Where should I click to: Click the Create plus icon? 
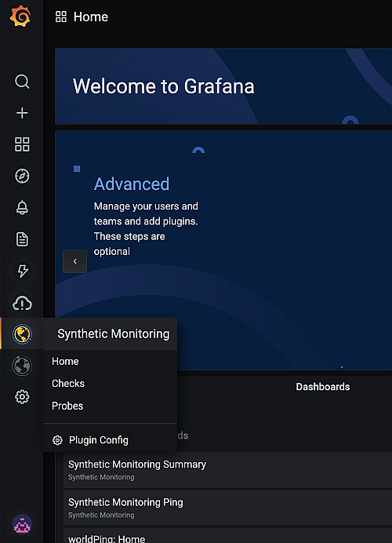(22, 113)
